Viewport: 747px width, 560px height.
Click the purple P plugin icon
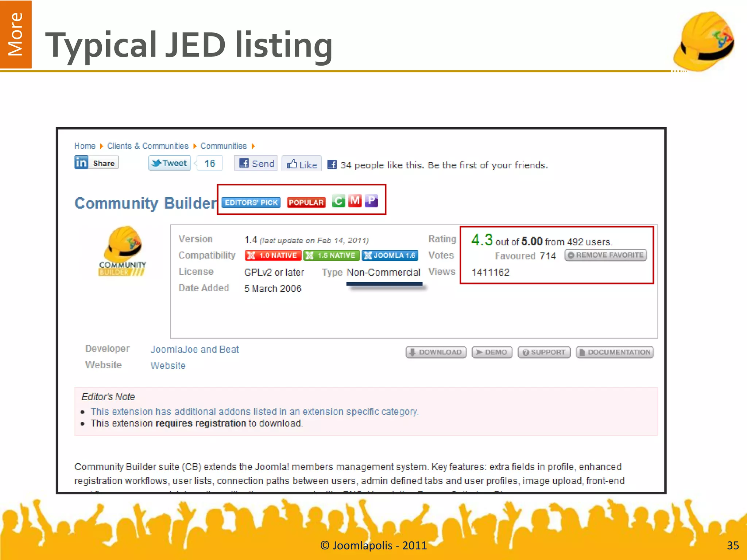pyautogui.click(x=371, y=201)
